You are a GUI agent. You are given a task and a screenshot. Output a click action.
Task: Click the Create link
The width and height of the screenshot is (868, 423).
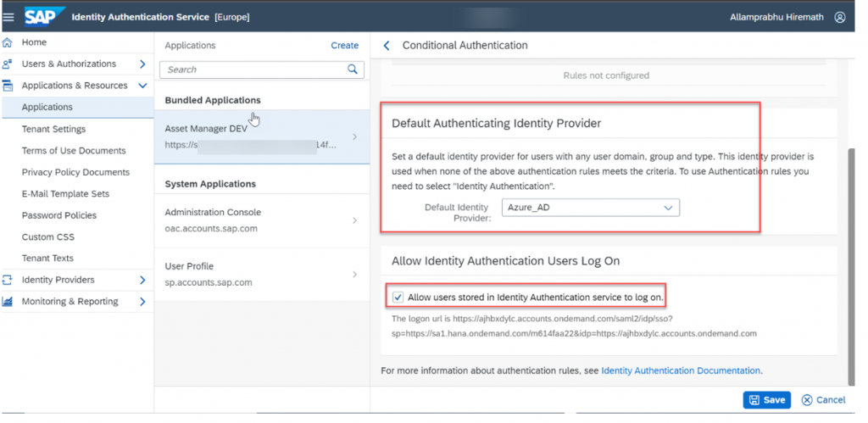pos(344,46)
